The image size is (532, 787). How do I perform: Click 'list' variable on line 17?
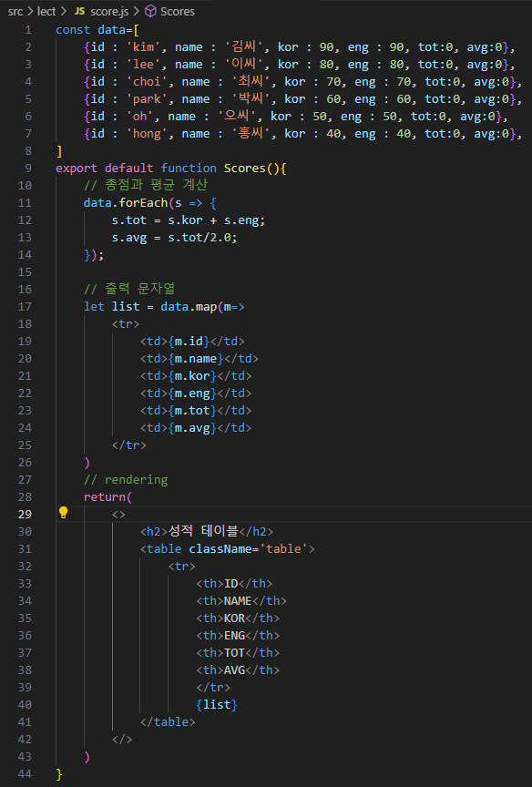click(x=126, y=307)
